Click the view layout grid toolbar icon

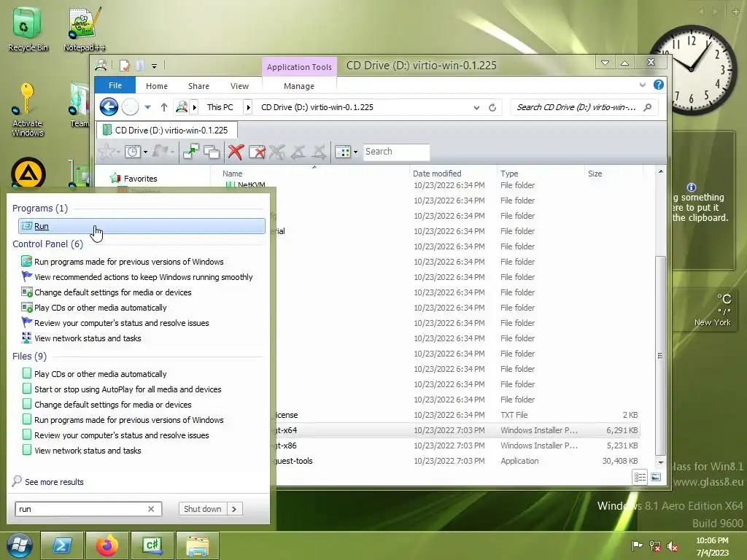tap(343, 152)
